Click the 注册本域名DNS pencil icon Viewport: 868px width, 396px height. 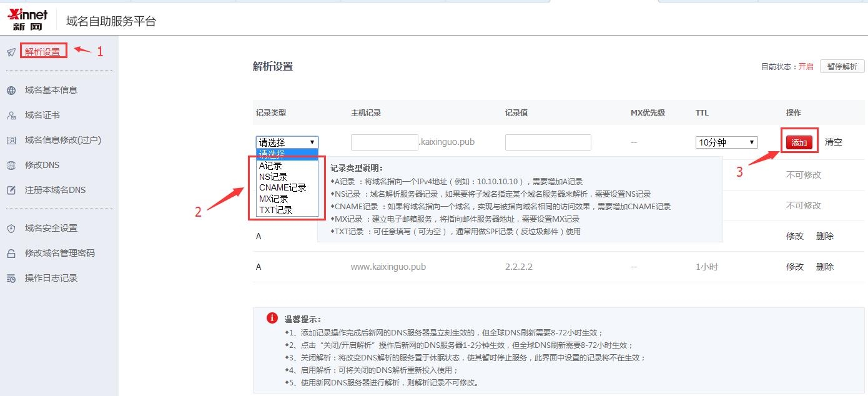point(11,189)
